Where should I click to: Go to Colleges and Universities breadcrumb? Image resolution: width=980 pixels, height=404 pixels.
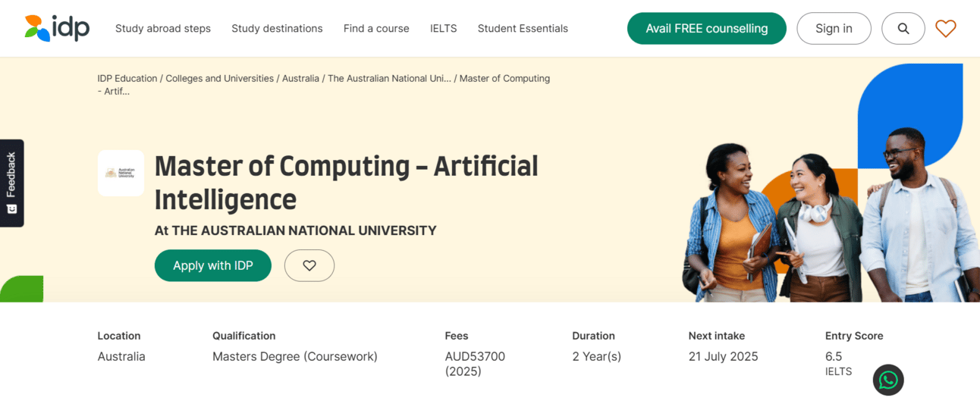pos(220,78)
